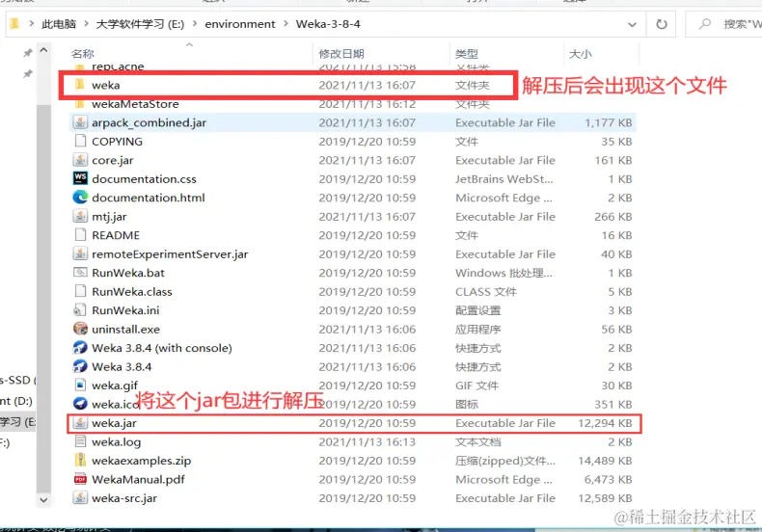Click the arpack_combined.jar file icon
Screen dimensions: 762x532
(x=80, y=122)
